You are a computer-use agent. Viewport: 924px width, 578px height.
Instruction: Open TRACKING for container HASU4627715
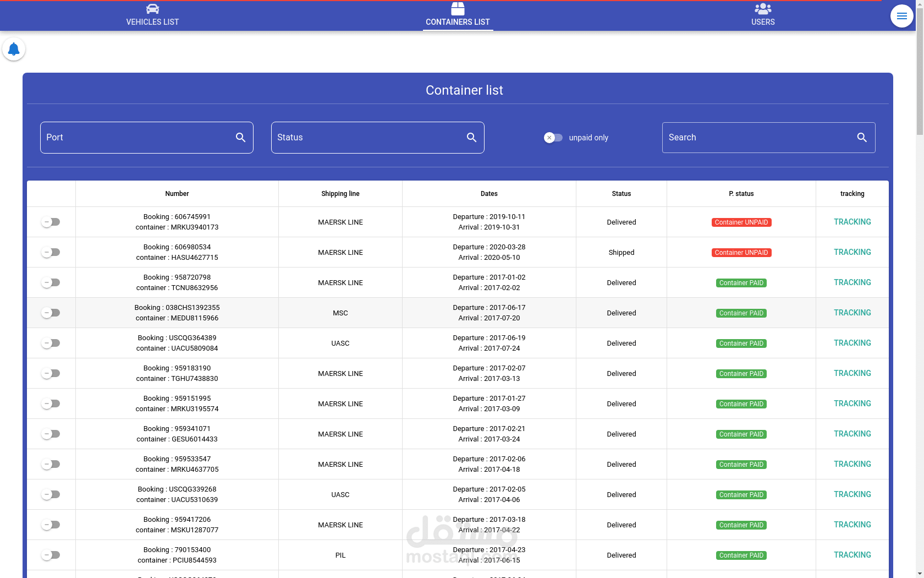tap(852, 252)
